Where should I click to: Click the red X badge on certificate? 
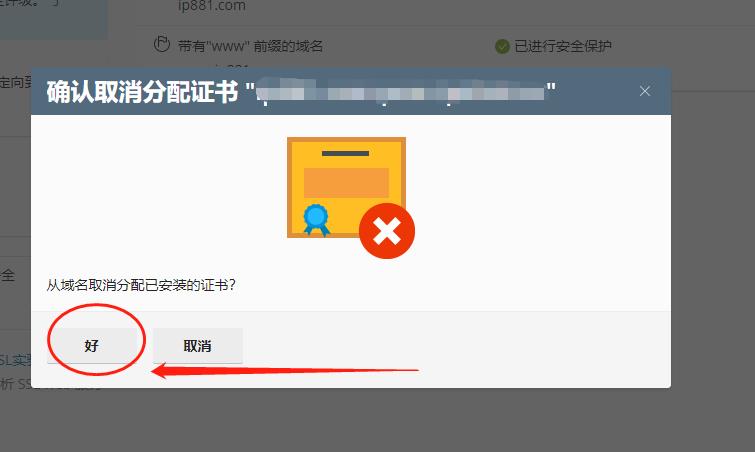(387, 231)
